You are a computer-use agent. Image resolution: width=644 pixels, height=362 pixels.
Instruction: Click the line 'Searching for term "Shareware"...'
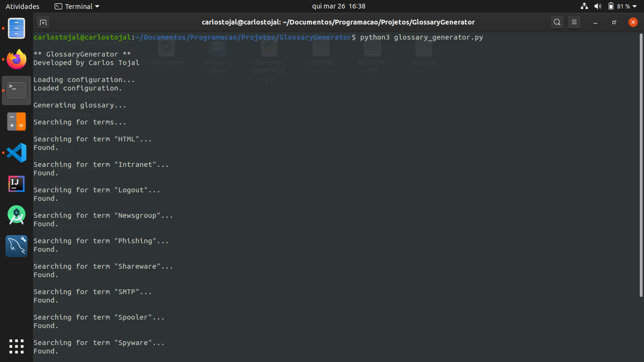pos(103,266)
